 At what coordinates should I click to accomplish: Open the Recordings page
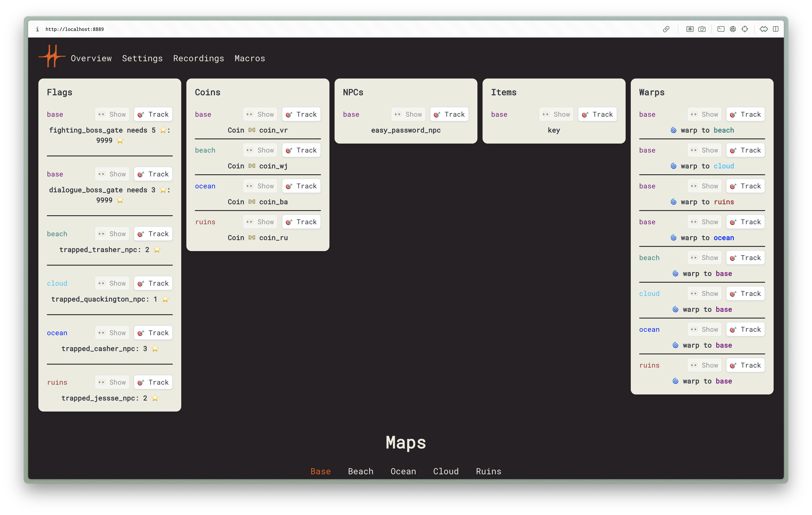point(199,58)
